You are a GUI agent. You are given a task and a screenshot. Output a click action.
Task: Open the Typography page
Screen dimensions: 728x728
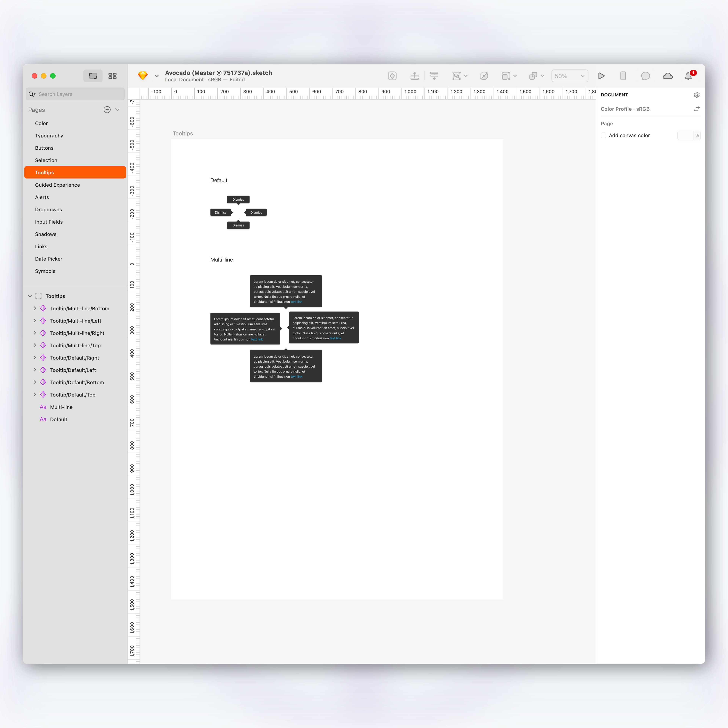point(49,136)
